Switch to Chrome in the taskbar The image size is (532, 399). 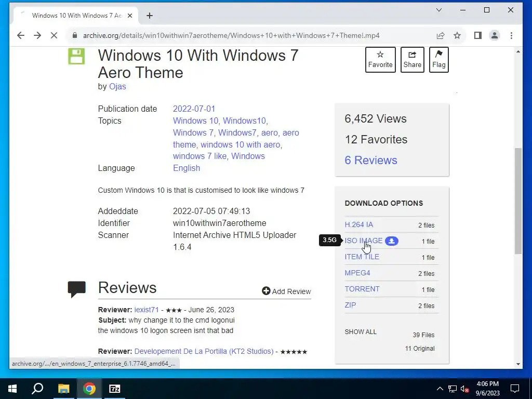pyautogui.click(x=89, y=389)
